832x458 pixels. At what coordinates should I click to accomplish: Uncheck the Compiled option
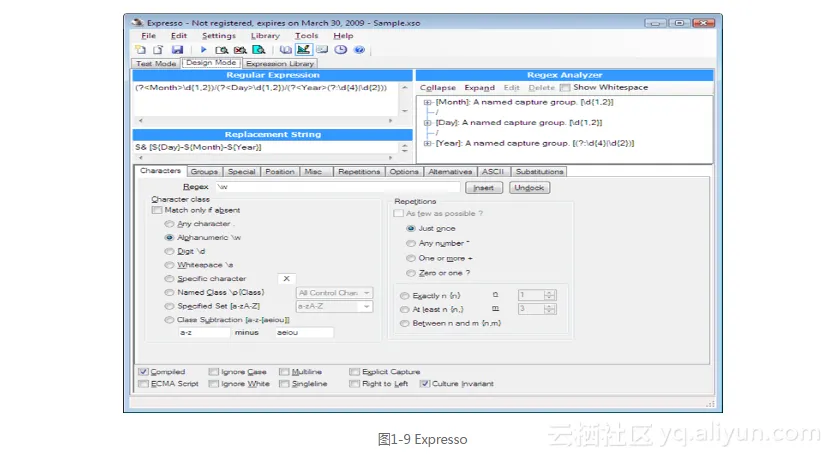(143, 372)
